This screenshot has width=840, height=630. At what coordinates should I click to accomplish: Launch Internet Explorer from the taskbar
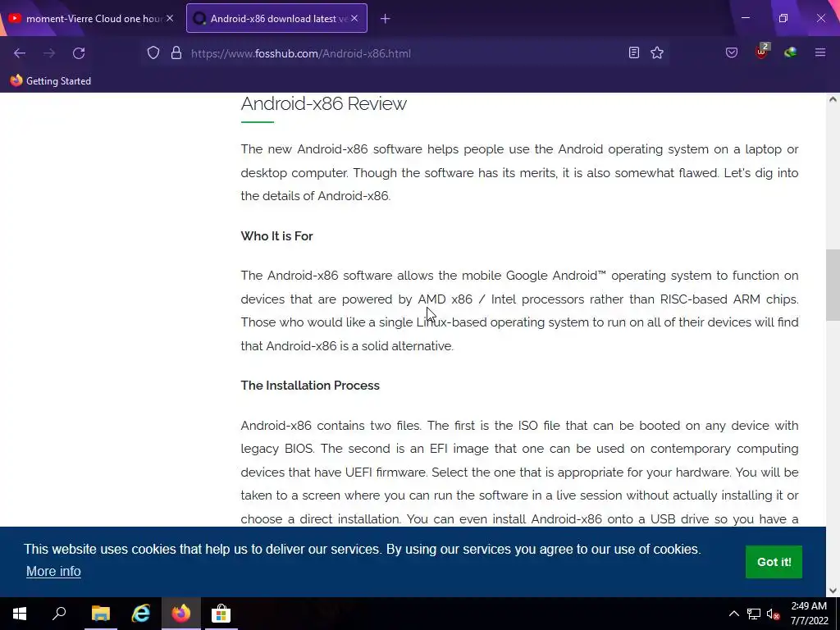pyautogui.click(x=141, y=614)
